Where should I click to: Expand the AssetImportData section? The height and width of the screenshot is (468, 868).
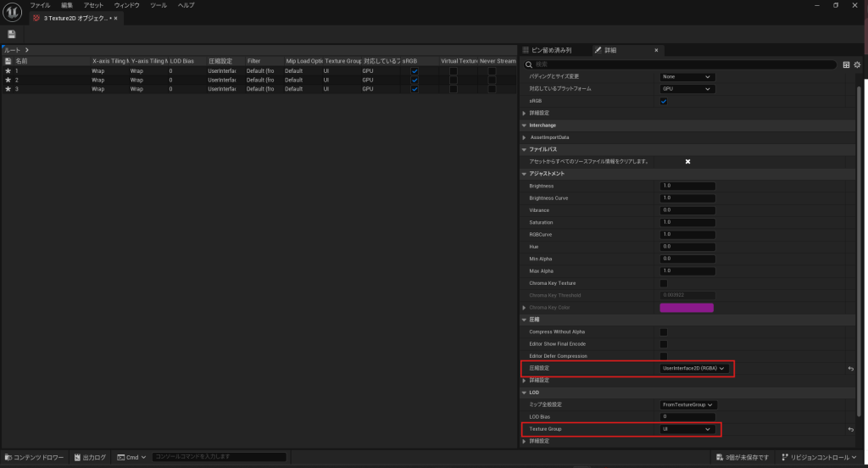click(524, 137)
